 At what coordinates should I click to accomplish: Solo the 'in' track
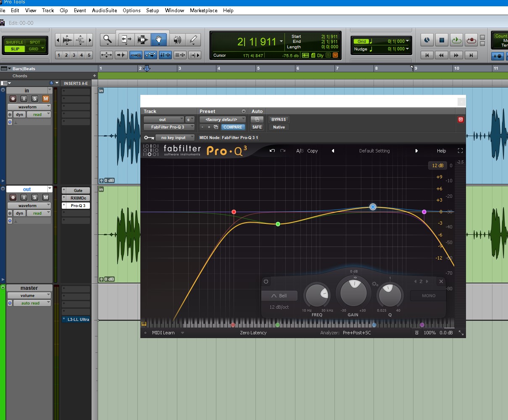[x=35, y=99]
